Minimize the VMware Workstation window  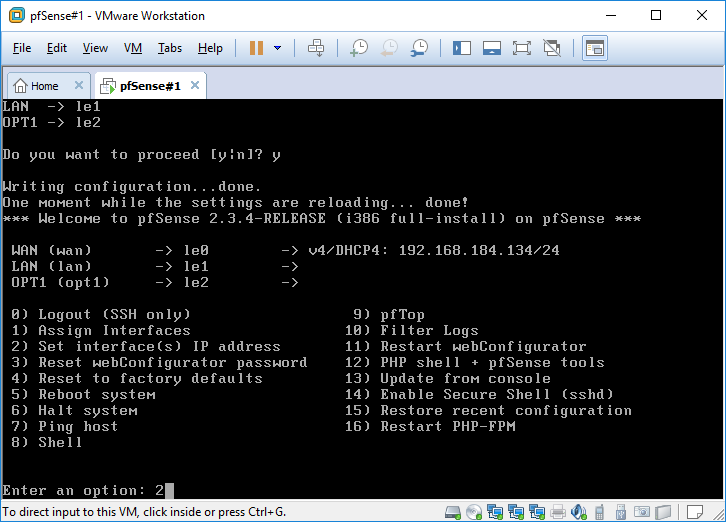(611, 15)
